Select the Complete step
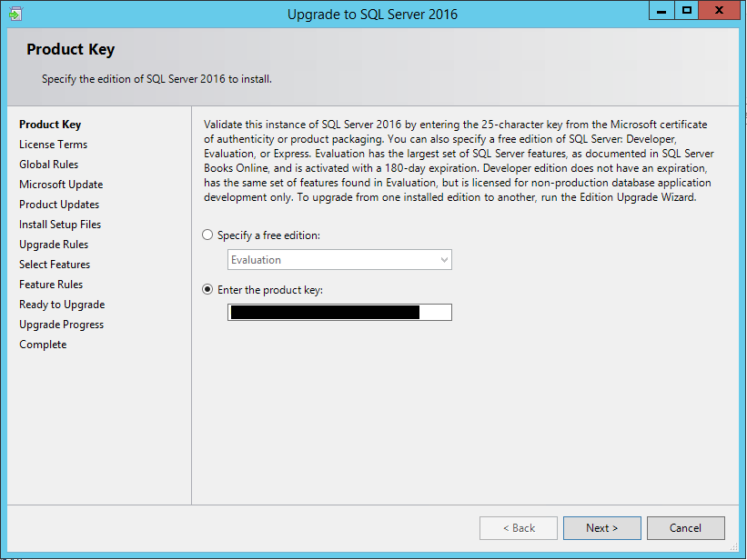Screen dimensions: 747x560 (x=42, y=344)
